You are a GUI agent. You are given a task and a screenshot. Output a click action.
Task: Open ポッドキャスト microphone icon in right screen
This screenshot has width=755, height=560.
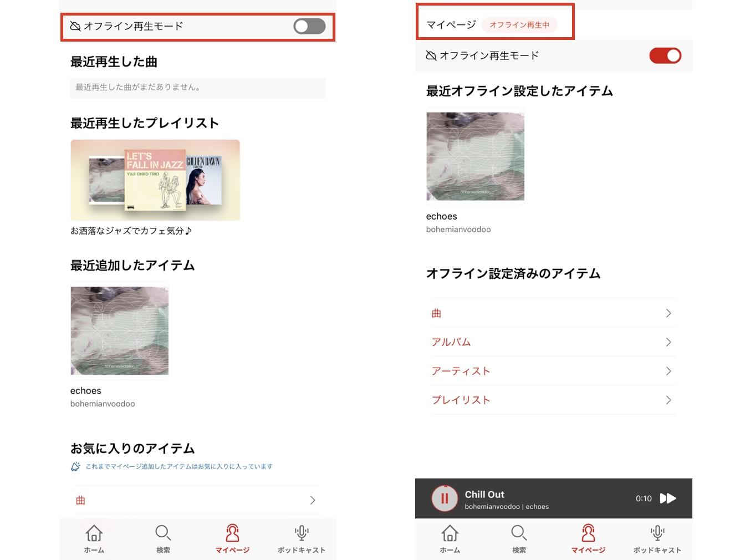tap(657, 533)
